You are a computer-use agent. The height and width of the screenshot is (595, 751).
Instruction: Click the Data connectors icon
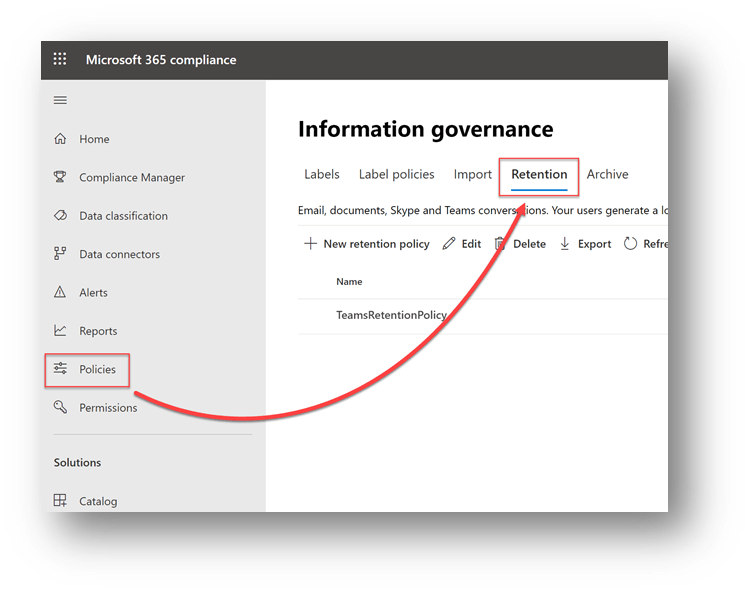(60, 253)
